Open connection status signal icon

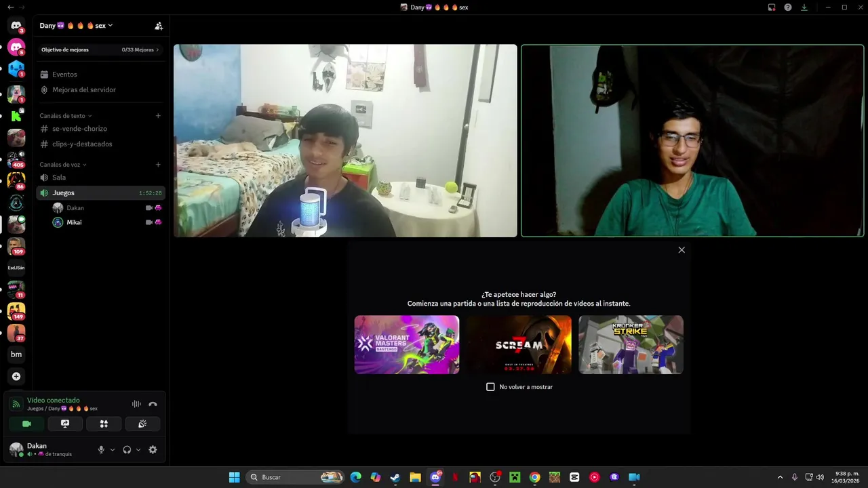pos(16,404)
